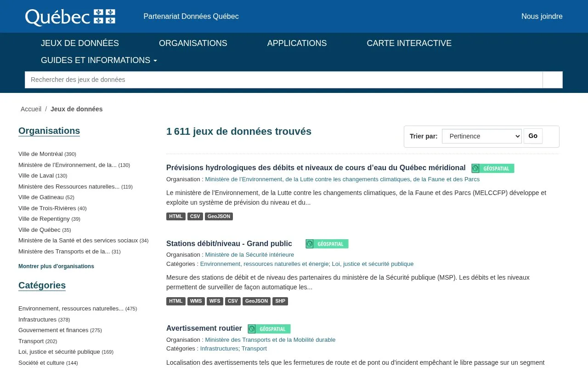This screenshot has width=588, height=368.
Task: Filter by Infrastructures (378) category
Action: pyautogui.click(x=44, y=320)
